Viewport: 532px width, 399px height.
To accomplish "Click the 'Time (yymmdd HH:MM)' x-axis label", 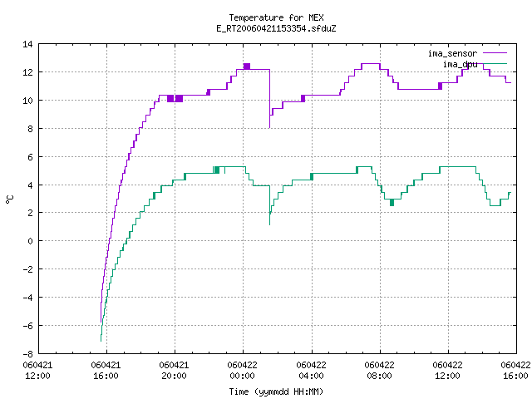I will pos(276,392).
